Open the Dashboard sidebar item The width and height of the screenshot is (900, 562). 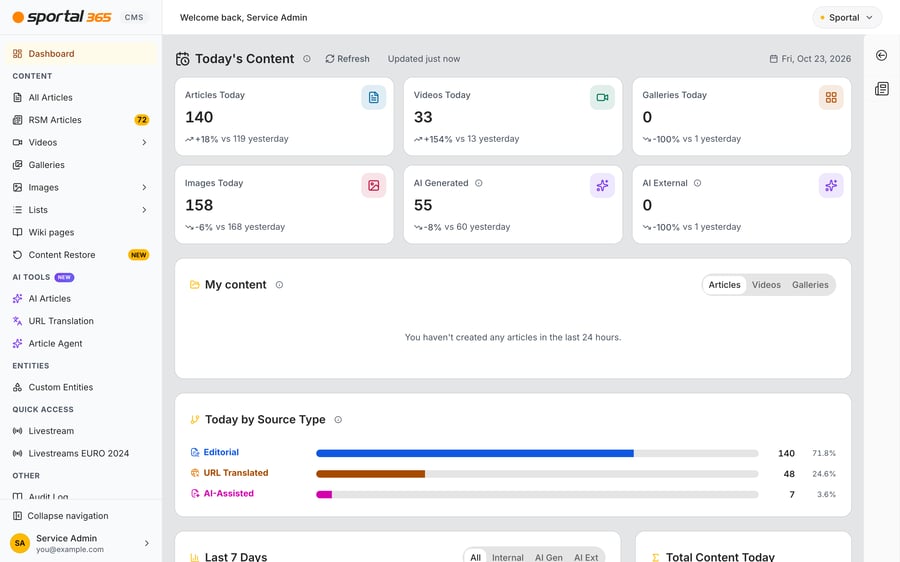pyautogui.click(x=80, y=53)
